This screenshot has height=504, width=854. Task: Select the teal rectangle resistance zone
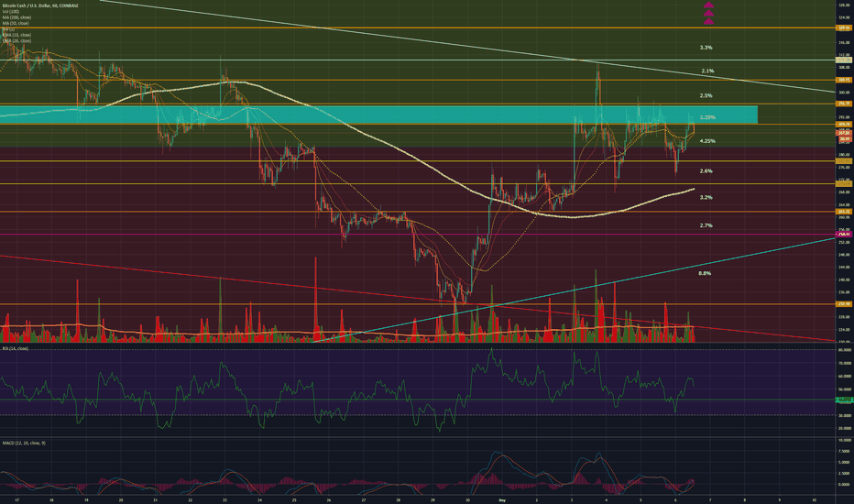click(378, 115)
